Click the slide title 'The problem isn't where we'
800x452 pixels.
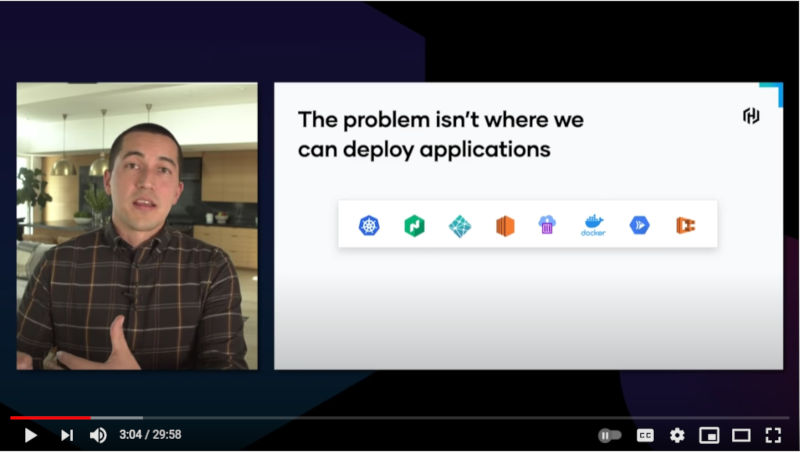pos(440,120)
